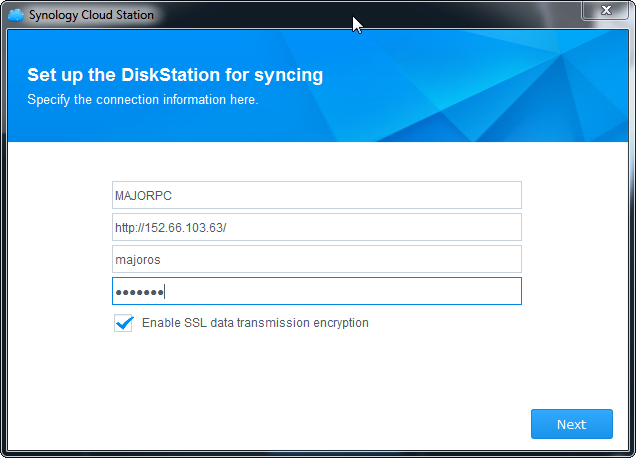636x458 pixels.
Task: Click into the majoros username field
Action: (316, 259)
